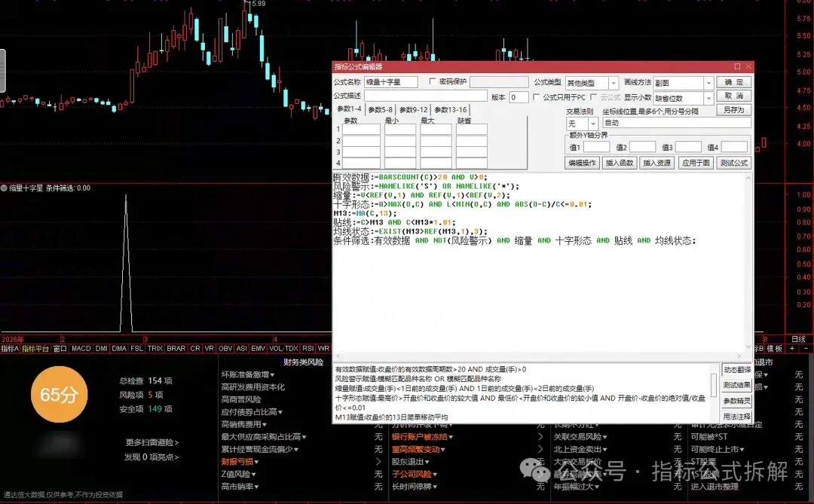The height and width of the screenshot is (504, 814).
Task: Close the 指标公式编辑器 dialog with X
Action: tap(748, 66)
